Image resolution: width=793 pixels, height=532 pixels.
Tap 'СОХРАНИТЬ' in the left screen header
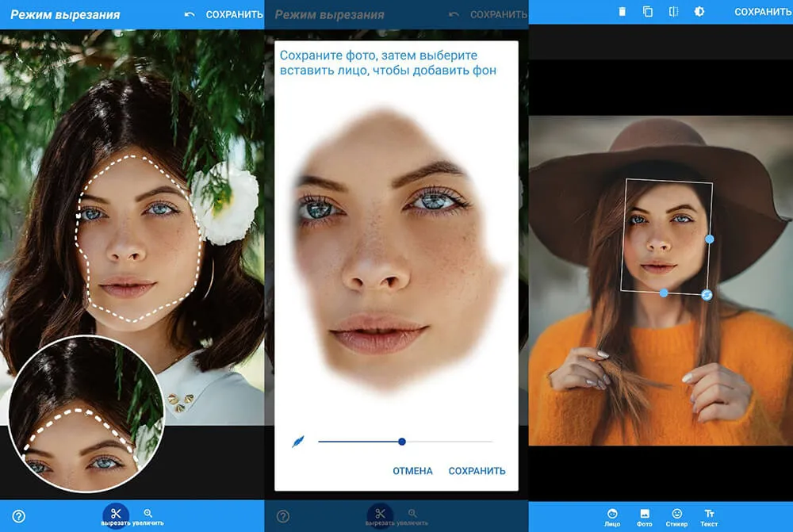coord(234,14)
